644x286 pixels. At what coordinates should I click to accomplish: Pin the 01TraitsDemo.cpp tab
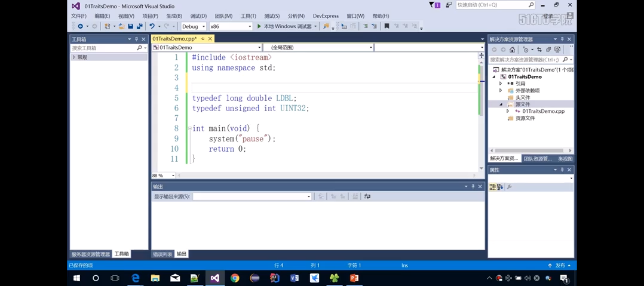203,39
